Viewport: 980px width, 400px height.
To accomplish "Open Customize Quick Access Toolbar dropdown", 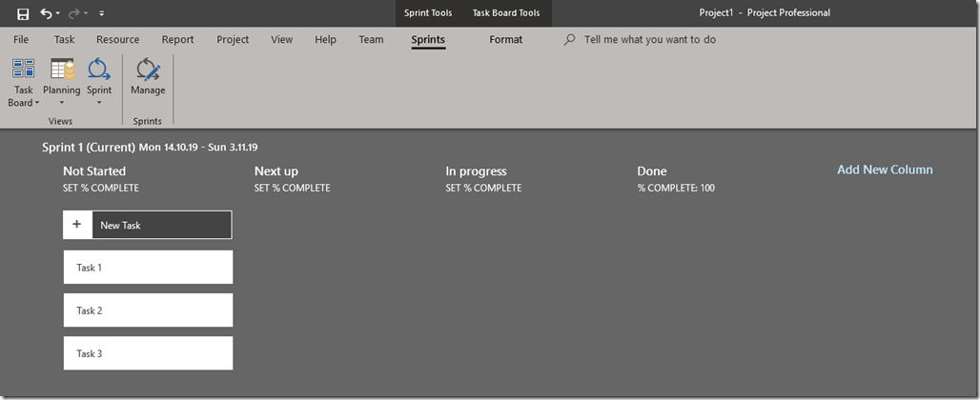I will point(102,13).
